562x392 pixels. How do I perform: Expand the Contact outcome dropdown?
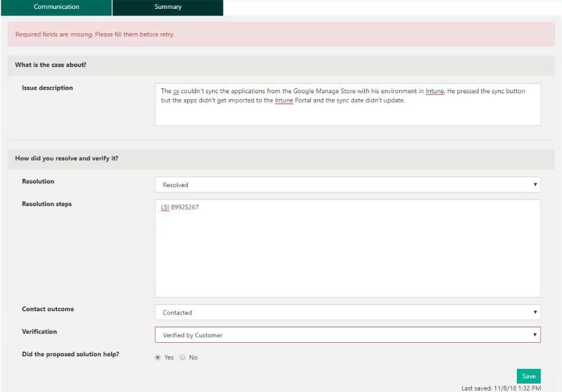[x=348, y=312]
